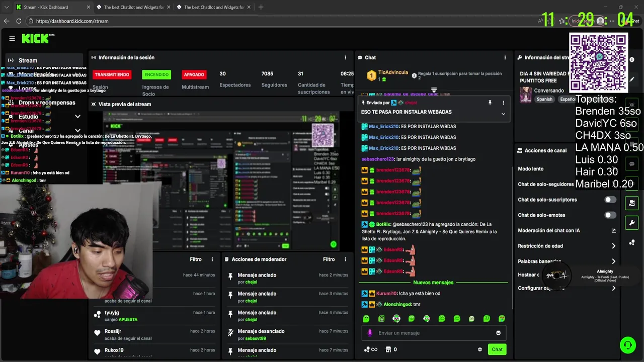Focus the Enviar un mensaje input
Viewport: 644px width, 362px height.
[x=434, y=333]
